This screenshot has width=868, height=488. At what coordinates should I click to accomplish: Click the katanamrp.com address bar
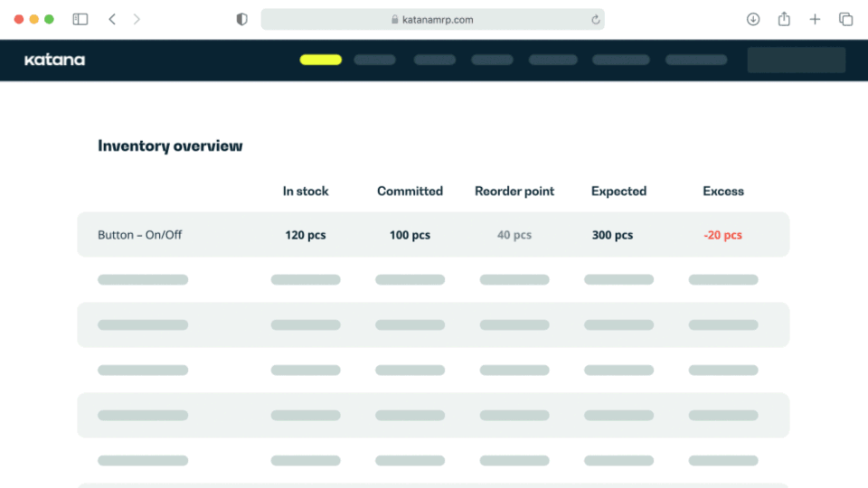[432, 20]
